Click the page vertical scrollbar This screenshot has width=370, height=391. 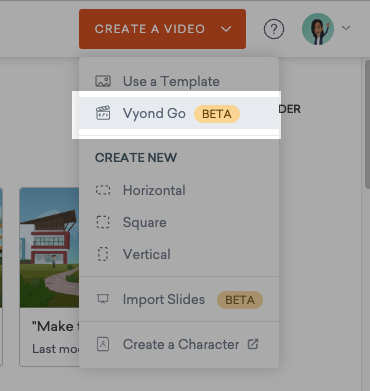point(367,124)
